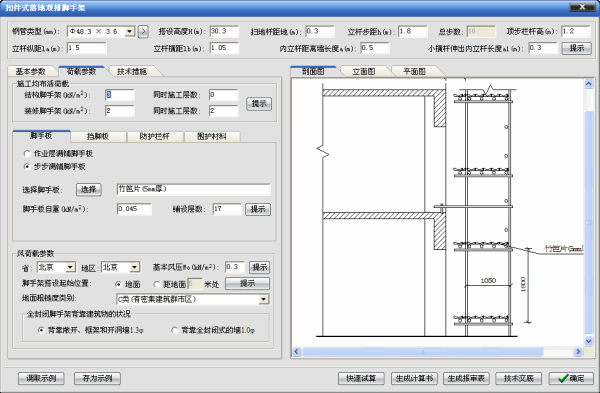
Task: Close the 扣件式落地双排脚手架 dialog
Action: click(x=582, y=7)
